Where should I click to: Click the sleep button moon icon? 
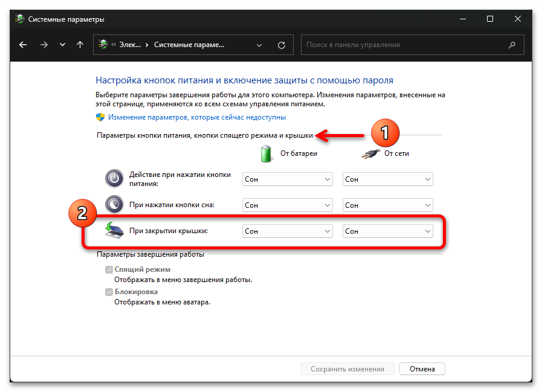[114, 205]
